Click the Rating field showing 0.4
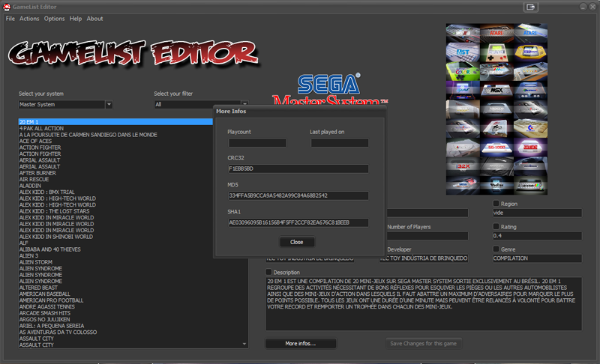The image size is (600, 364). coord(537,236)
